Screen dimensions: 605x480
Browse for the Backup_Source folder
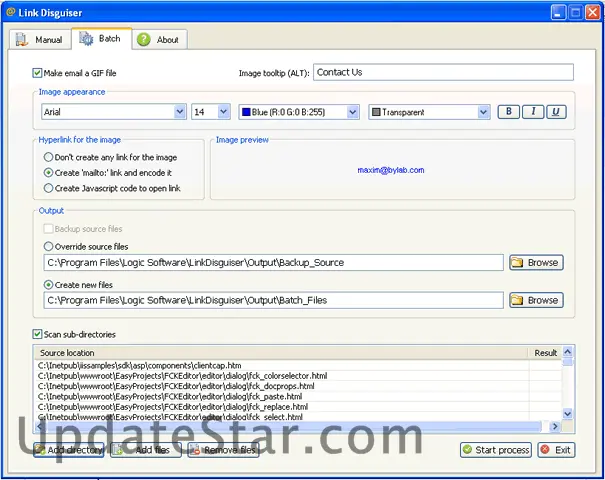[x=536, y=262]
